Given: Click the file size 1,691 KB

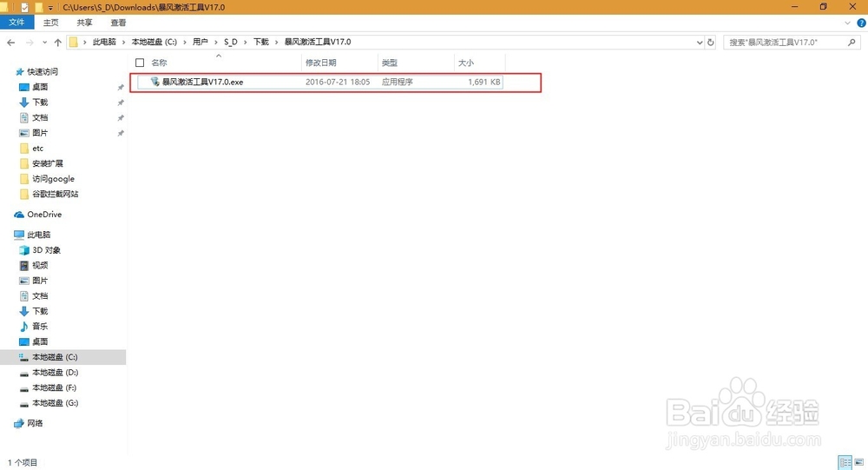Looking at the screenshot, I should click(x=483, y=82).
